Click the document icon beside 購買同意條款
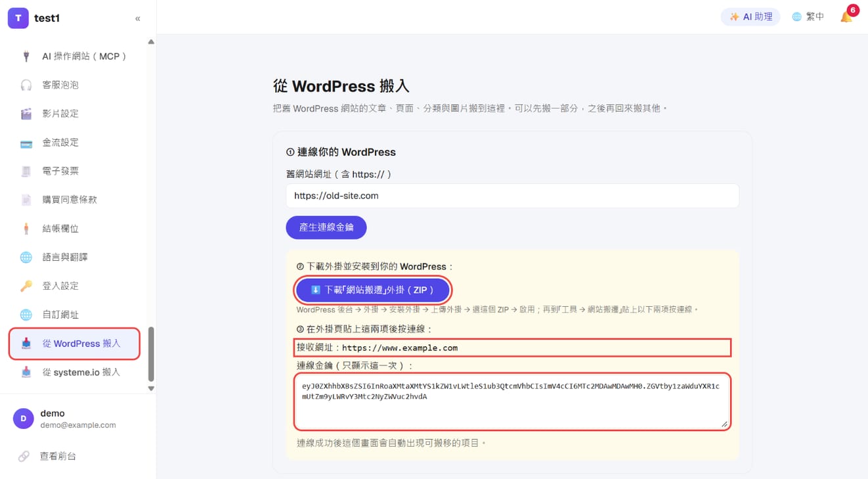The width and height of the screenshot is (868, 479). click(x=26, y=200)
